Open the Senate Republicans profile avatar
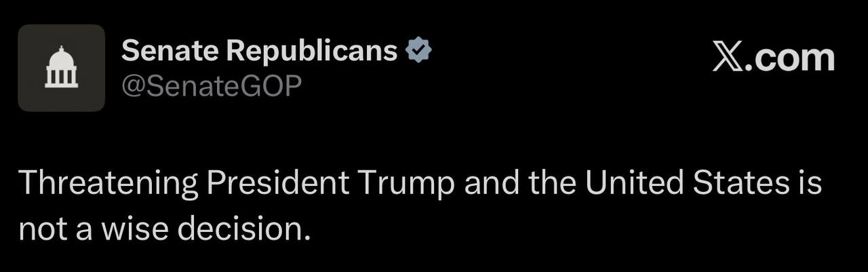The width and height of the screenshot is (868, 272). pyautogui.click(x=62, y=68)
